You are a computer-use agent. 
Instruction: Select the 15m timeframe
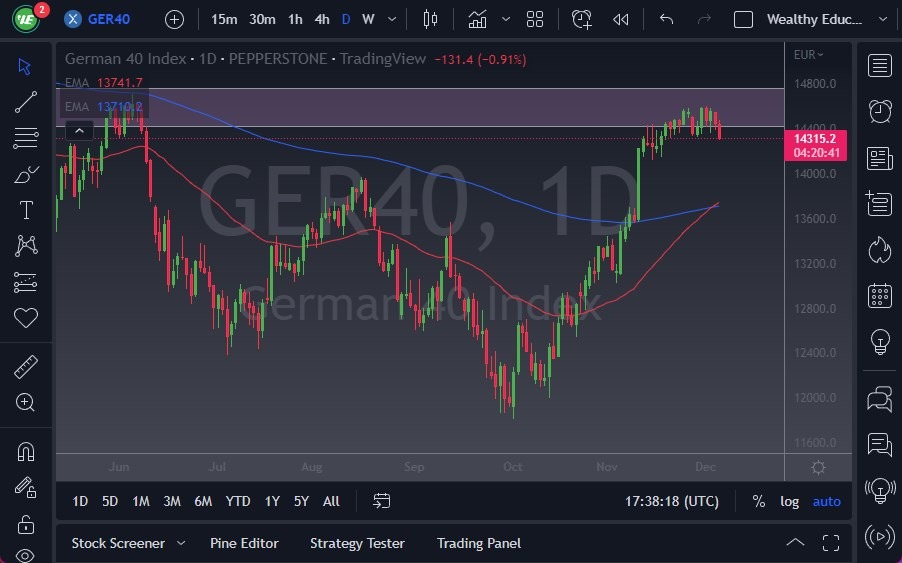224,20
